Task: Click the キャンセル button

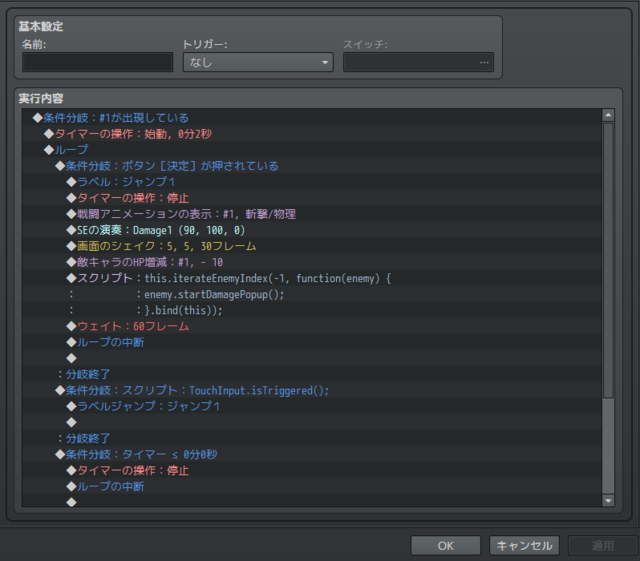Action: coord(524,545)
